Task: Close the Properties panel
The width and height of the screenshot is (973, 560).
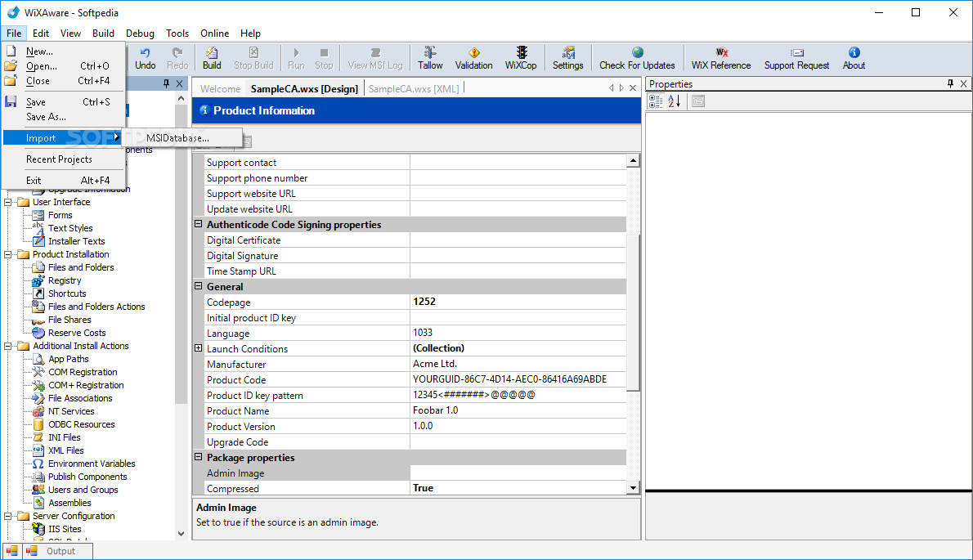Action: coord(964,83)
